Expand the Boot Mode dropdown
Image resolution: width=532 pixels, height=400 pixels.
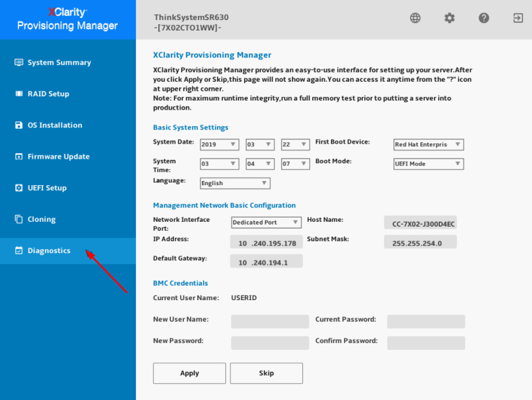pos(429,164)
